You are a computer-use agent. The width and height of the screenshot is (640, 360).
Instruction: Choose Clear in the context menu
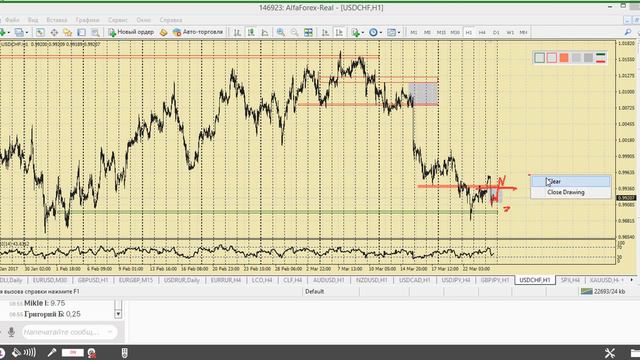[x=571, y=182]
